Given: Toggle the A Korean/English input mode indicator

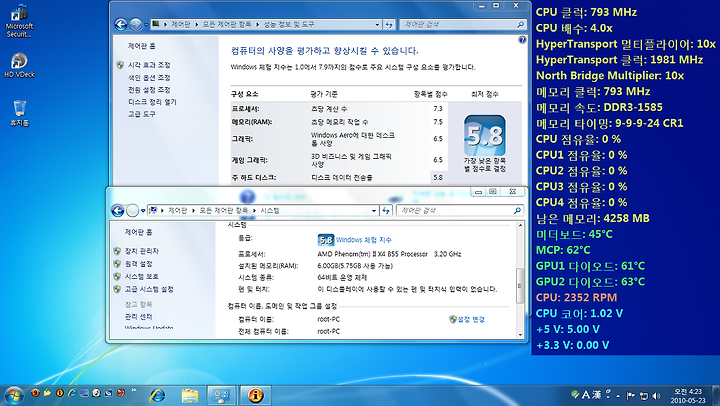Looking at the screenshot, I should pos(586,395).
